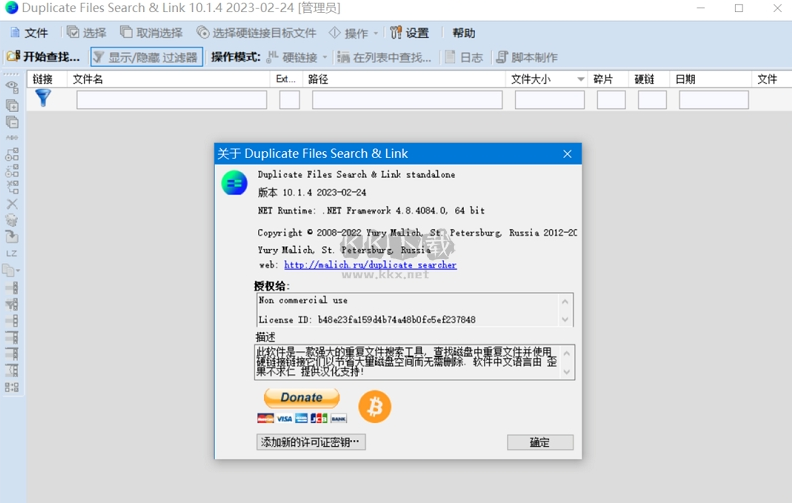Image resolution: width=792 pixels, height=503 pixels.
Task: Click the Bitcoin donation icon
Action: pos(375,406)
